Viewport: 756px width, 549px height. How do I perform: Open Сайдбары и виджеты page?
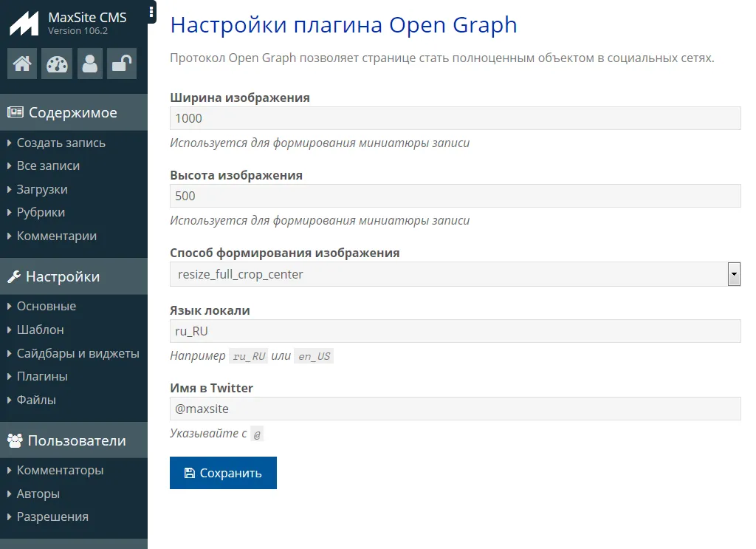78,353
